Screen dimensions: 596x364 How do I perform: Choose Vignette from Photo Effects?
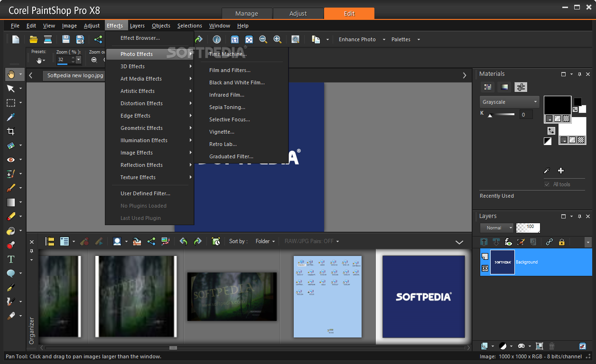pos(222,132)
